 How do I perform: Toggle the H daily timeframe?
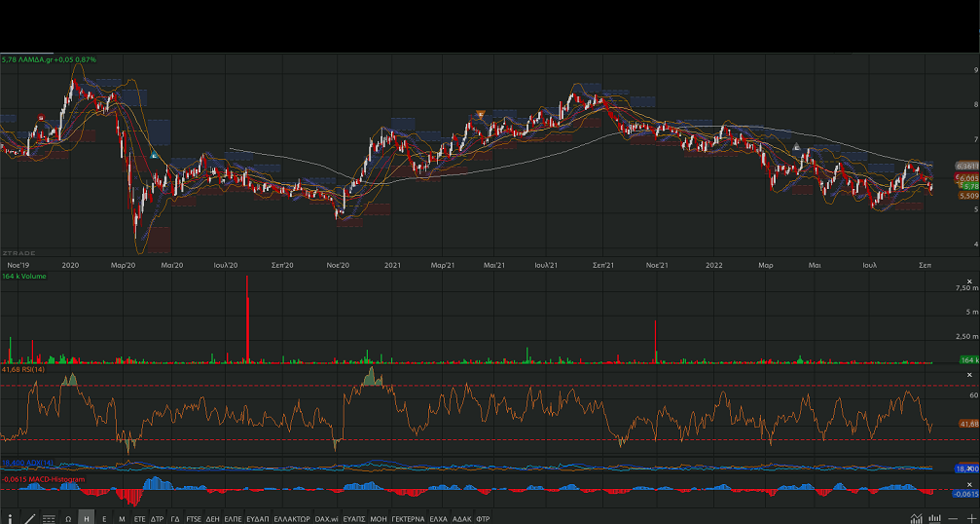(x=87, y=518)
